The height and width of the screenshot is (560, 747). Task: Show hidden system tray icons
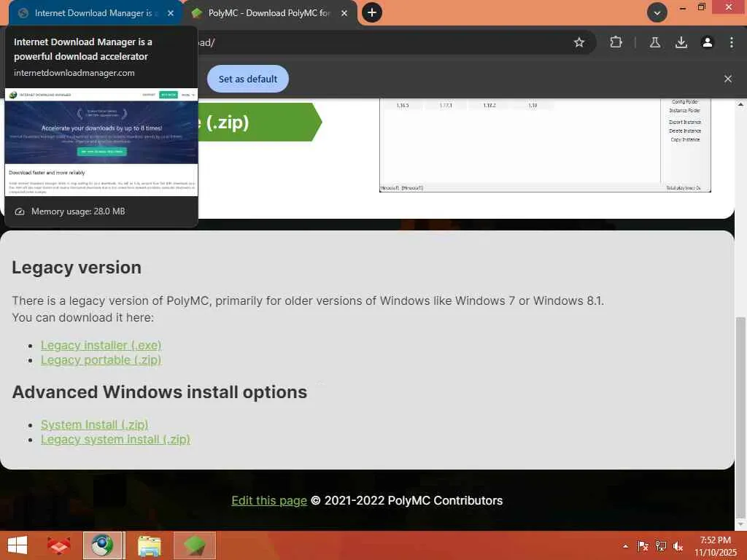pyautogui.click(x=625, y=546)
